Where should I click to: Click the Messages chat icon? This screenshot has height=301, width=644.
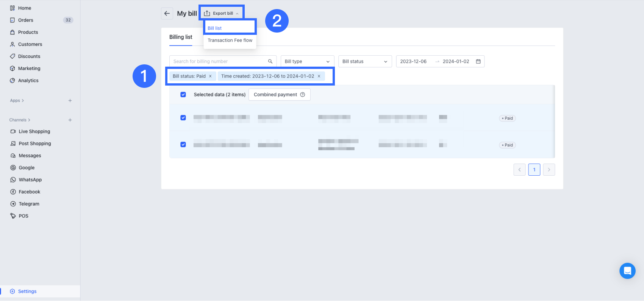tap(13, 156)
